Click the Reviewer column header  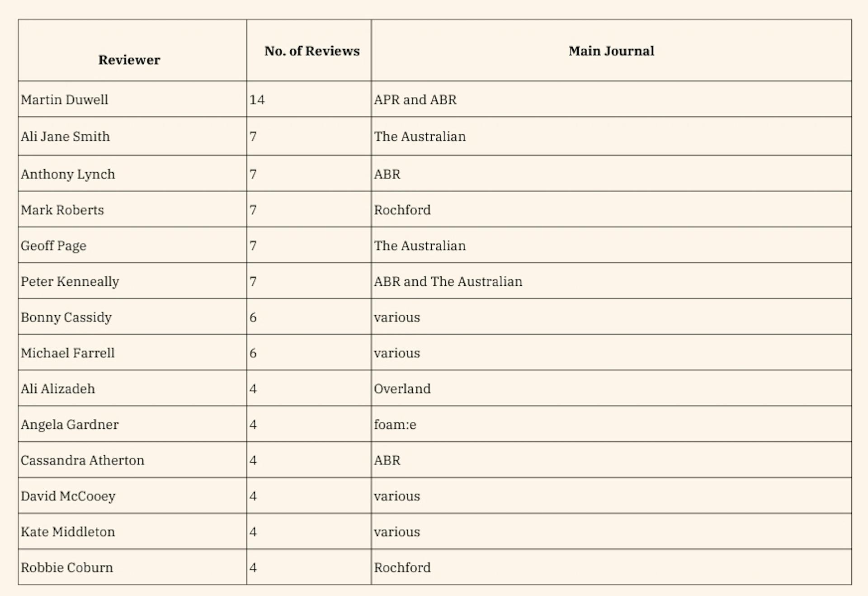[x=129, y=60]
